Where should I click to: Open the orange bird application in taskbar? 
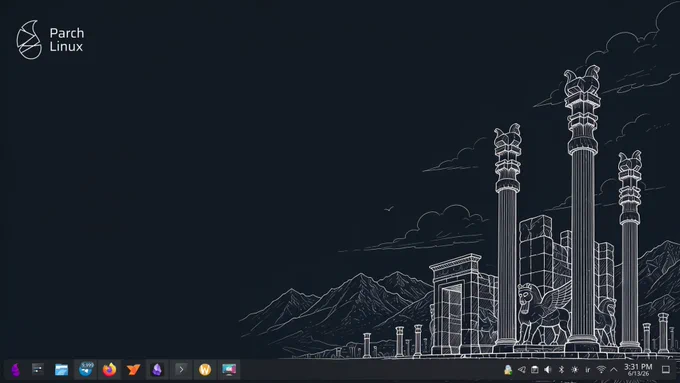point(134,370)
